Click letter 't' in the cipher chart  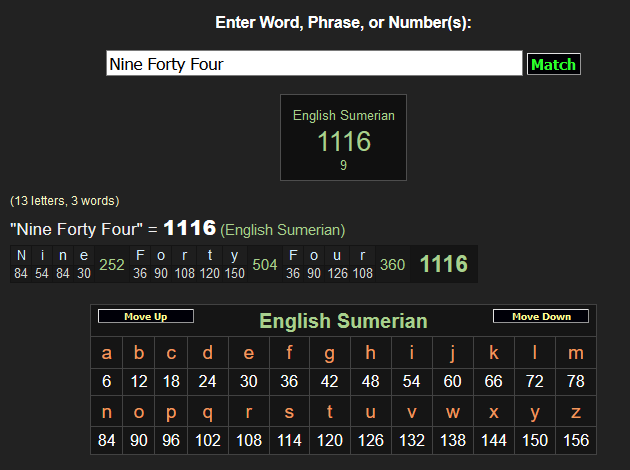tap(329, 411)
